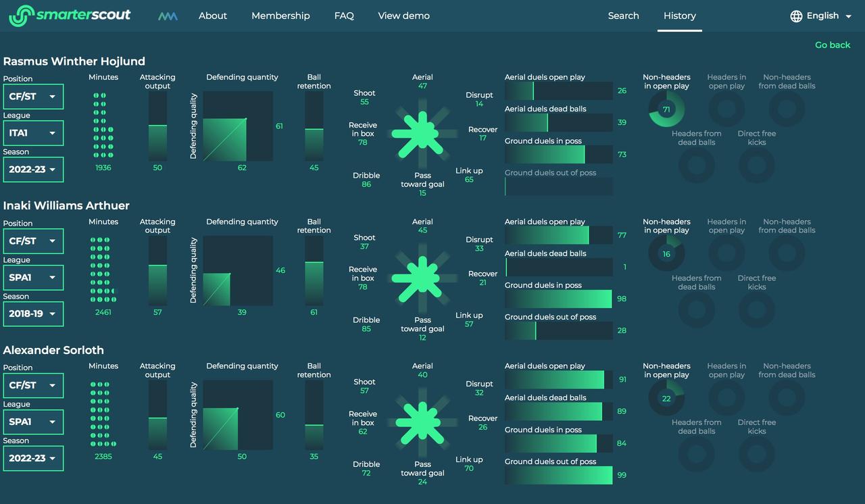The height and width of the screenshot is (504, 865).
Task: Click Sorloth's Direct free kicks donut
Action: click(756, 455)
